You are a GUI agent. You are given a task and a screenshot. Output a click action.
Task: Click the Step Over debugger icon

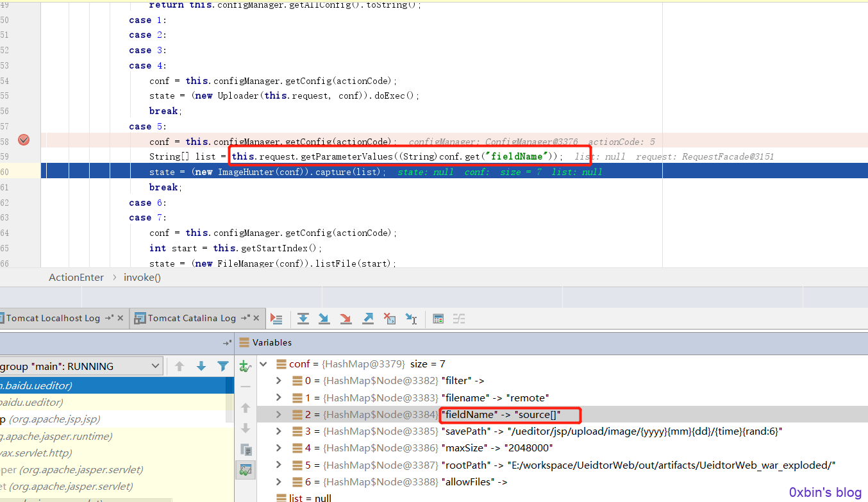pos(303,318)
